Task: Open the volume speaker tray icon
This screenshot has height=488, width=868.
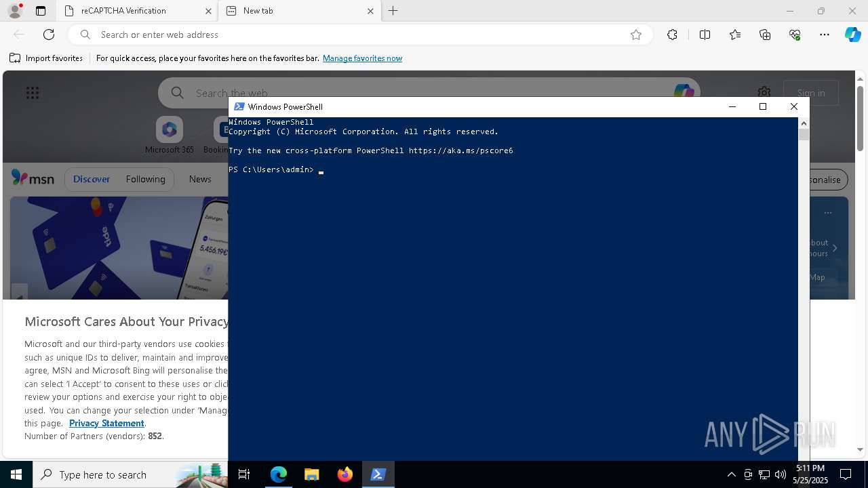Action: pyautogui.click(x=781, y=474)
